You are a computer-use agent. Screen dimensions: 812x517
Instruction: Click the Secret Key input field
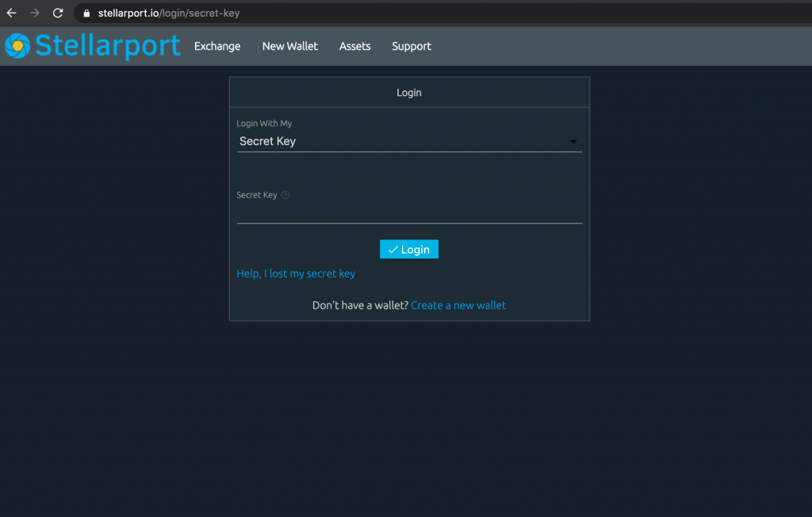(409, 213)
